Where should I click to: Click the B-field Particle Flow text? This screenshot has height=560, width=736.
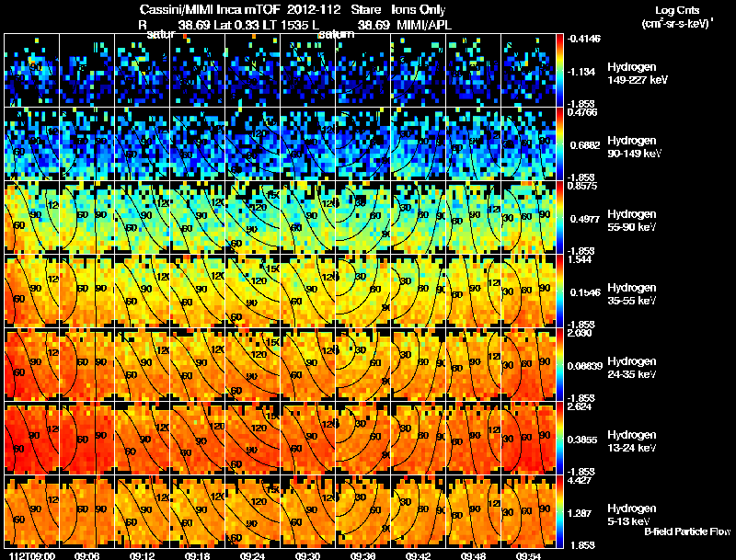[687, 531]
